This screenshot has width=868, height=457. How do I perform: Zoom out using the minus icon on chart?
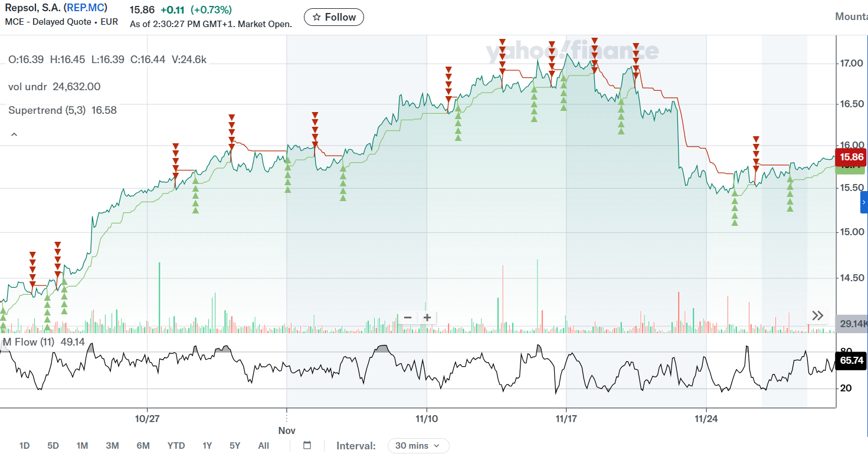tap(407, 317)
